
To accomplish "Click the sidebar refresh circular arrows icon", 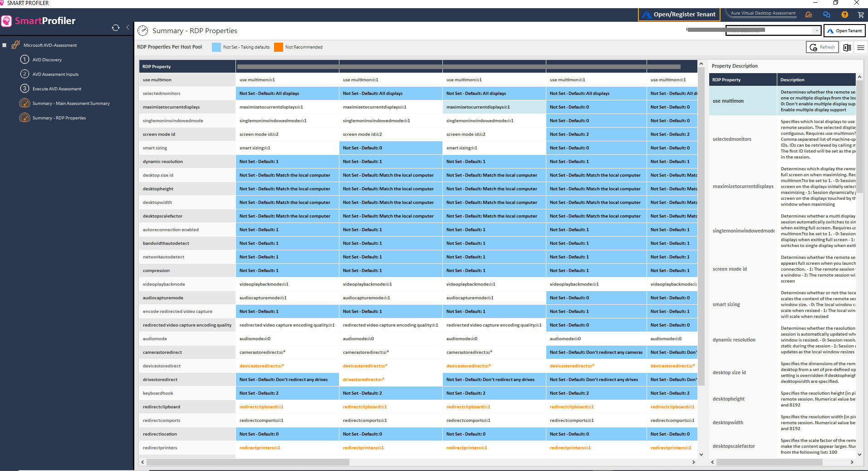I will [x=116, y=28].
